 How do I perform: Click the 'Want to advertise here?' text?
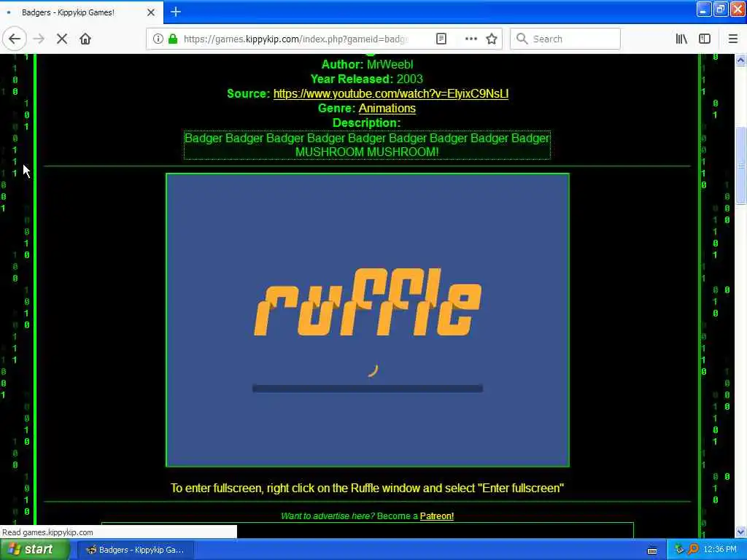328,516
